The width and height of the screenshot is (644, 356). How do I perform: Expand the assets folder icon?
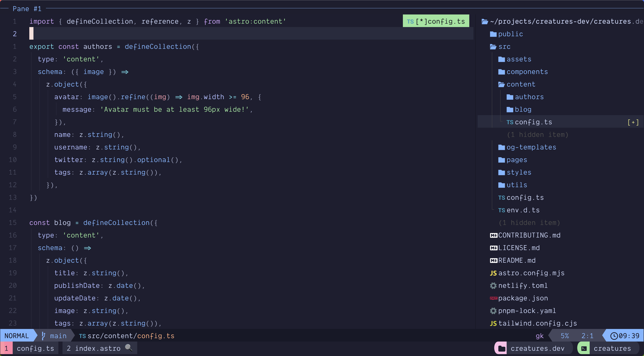pyautogui.click(x=501, y=59)
